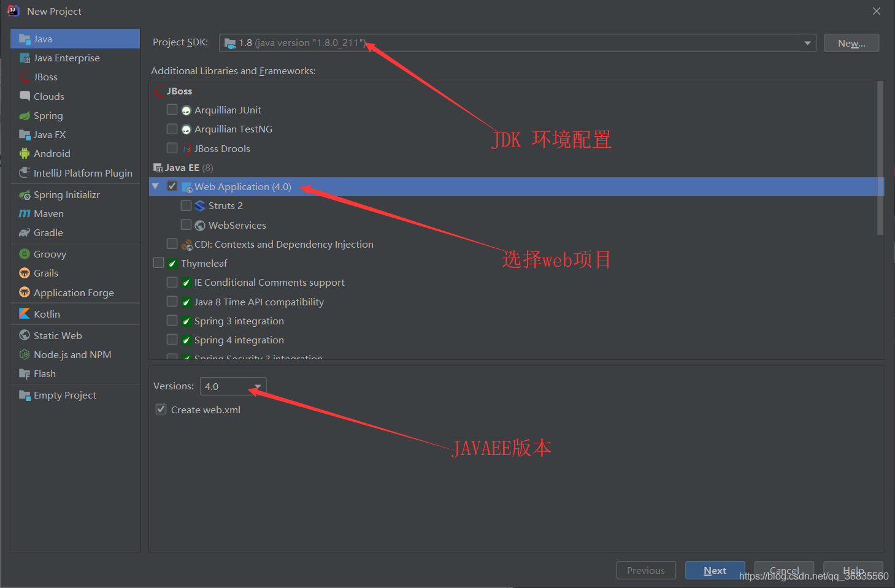Click the Spring Initializr icon
The width and height of the screenshot is (895, 588).
(x=25, y=195)
